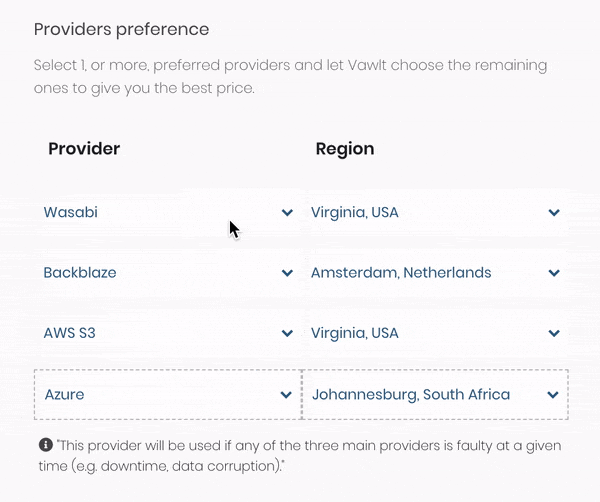The image size is (600, 502).
Task: Click the chevron arrow on the Backblaze dropdown
Action: (287, 273)
